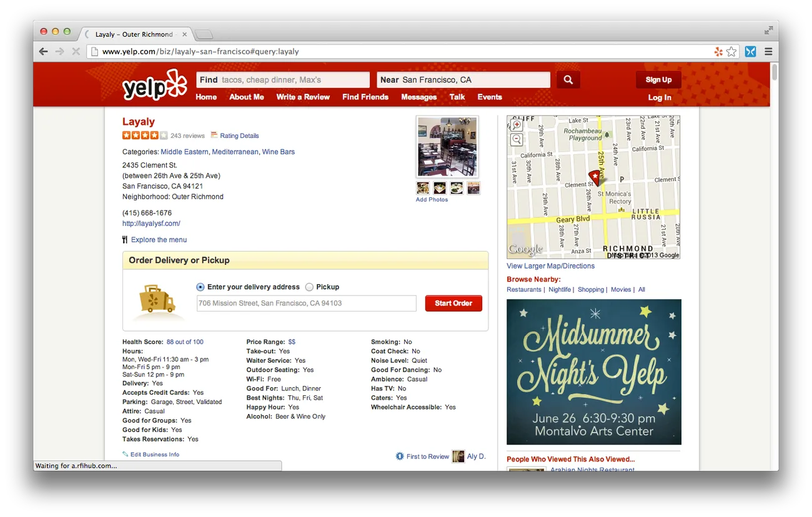Viewport: 812px width, 517px height.
Task: Open the last small photo thumbnail
Action: (473, 188)
